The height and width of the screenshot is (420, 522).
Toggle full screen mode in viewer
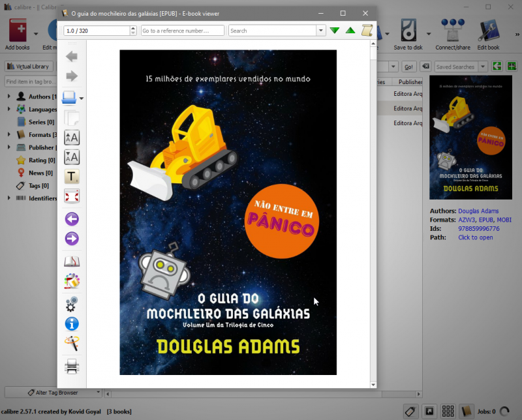(72, 196)
